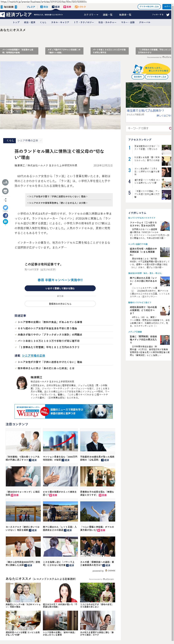Click 登録済みの方はこちら button

coord(60,304)
